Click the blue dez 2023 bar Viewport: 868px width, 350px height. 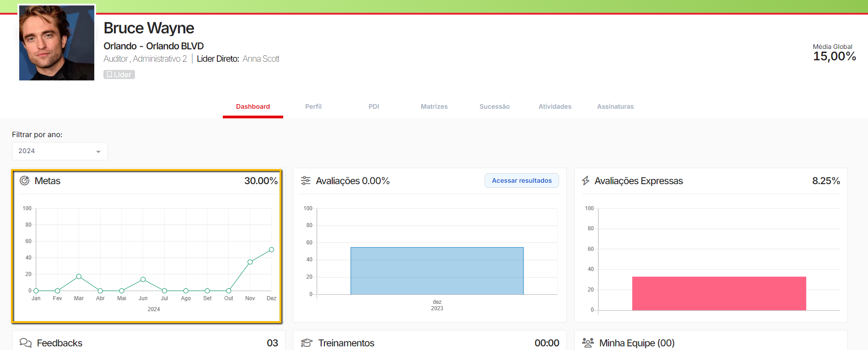click(437, 271)
